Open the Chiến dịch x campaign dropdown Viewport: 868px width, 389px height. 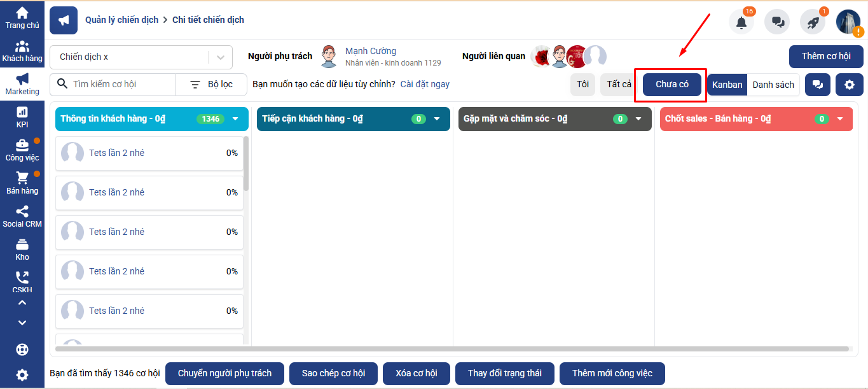[x=139, y=57]
